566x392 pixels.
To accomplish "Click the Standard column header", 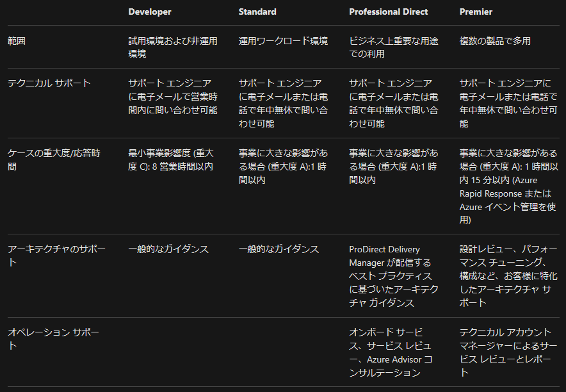I will 257,12.
